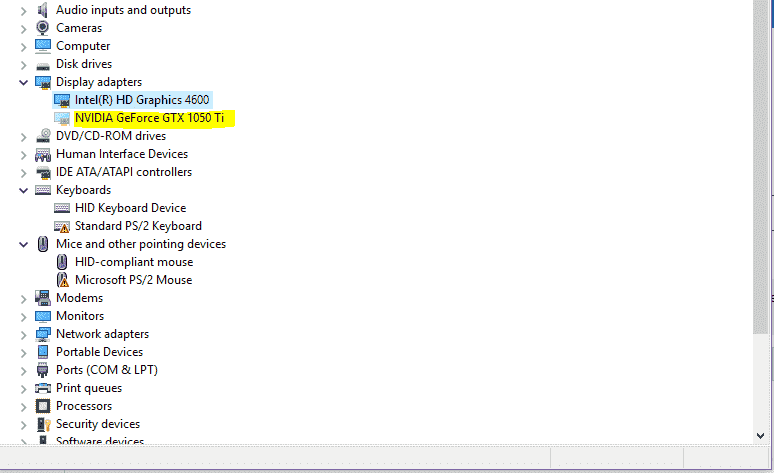
Task: Click the IDE ATA/ATAPI controllers icon
Action: pyautogui.click(x=43, y=172)
